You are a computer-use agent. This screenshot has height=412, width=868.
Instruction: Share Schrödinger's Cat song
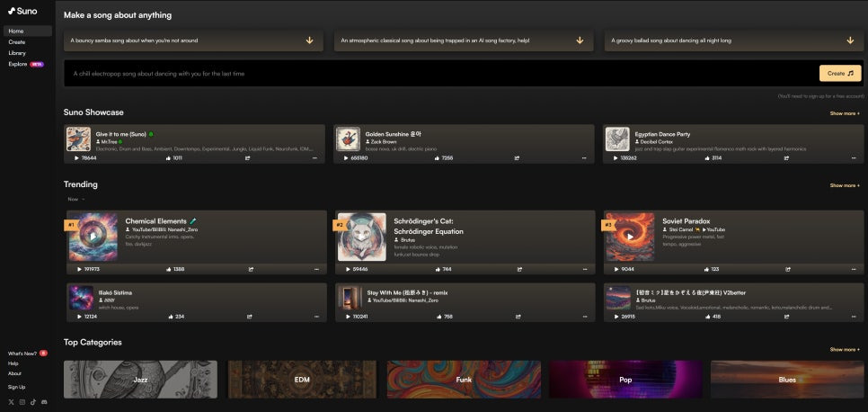click(519, 270)
